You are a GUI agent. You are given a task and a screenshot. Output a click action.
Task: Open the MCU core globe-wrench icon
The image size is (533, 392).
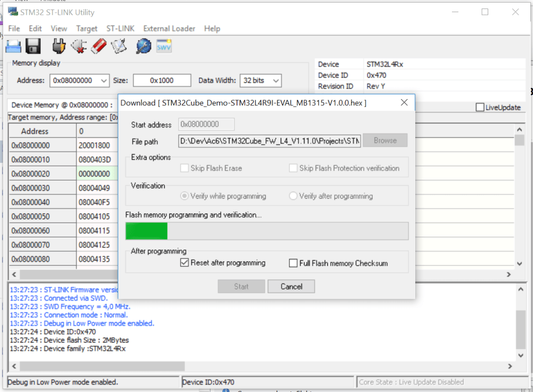[143, 46]
